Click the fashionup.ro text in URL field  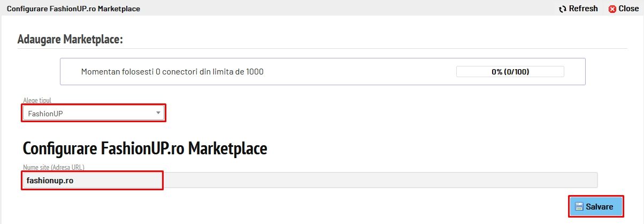[50, 181]
